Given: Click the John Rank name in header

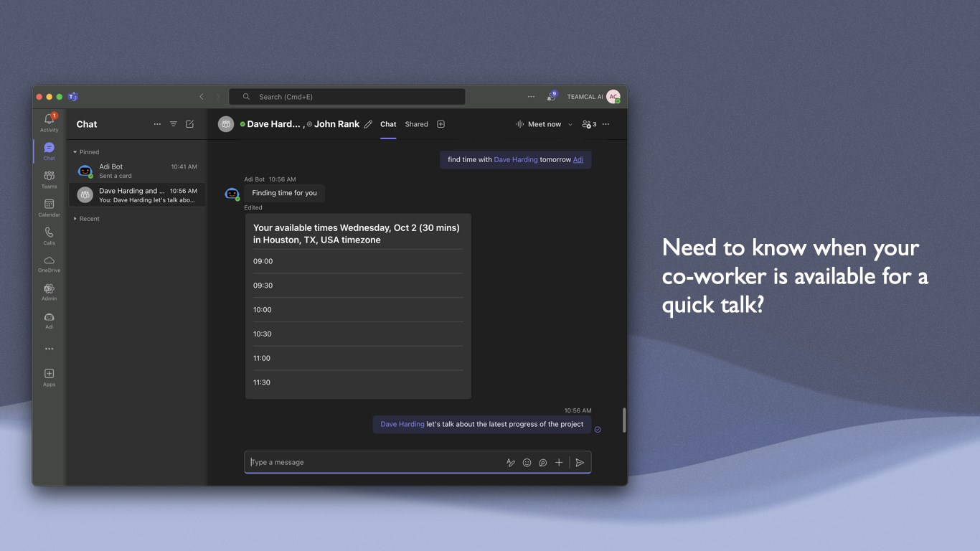Looking at the screenshot, I should point(336,124).
